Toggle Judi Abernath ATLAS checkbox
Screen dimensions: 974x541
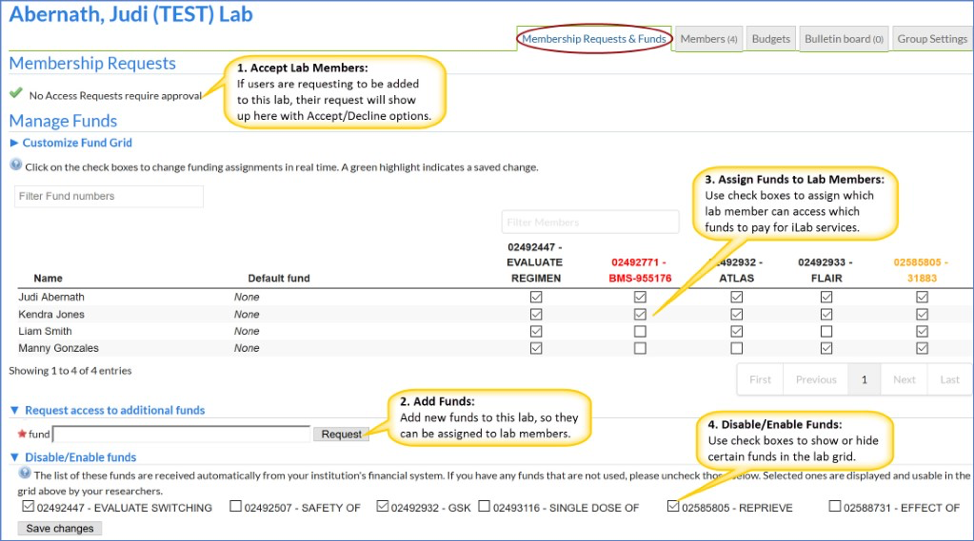(737, 298)
